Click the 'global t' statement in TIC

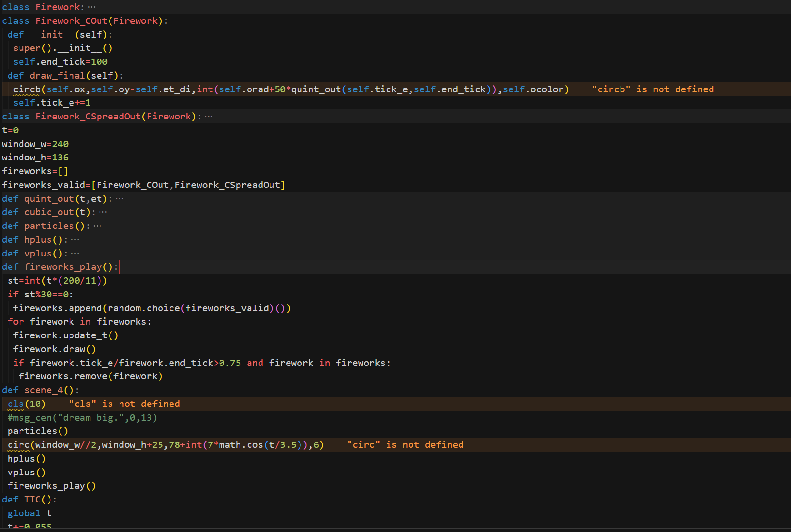click(x=30, y=513)
